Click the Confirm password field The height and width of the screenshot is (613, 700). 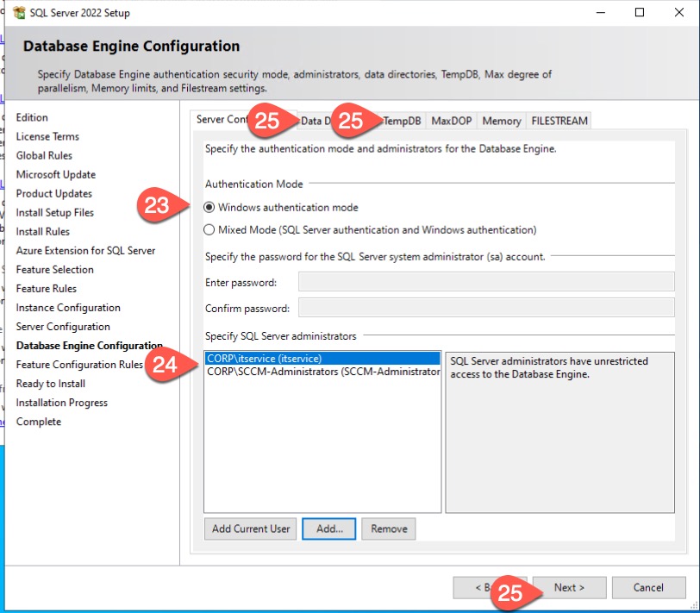tap(486, 308)
